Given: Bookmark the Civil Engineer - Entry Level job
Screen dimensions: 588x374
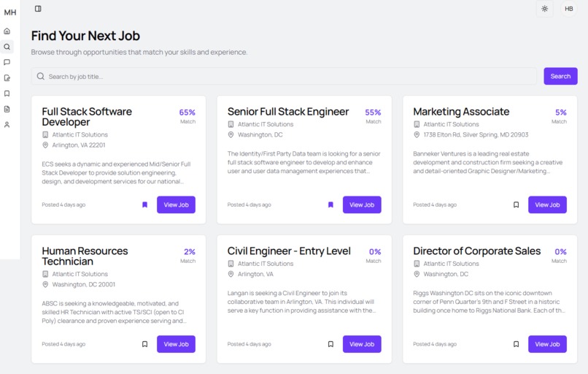Looking at the screenshot, I should [x=330, y=344].
